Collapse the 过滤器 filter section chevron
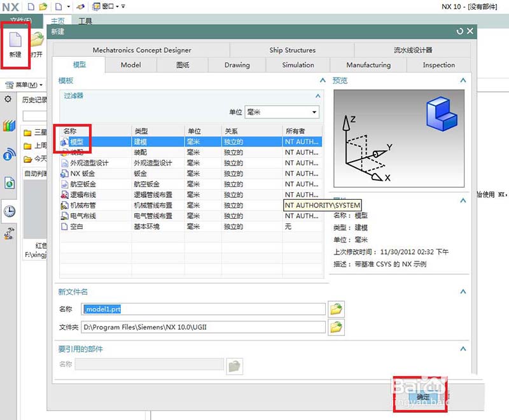This screenshot has height=420, width=509. pyautogui.click(x=317, y=95)
